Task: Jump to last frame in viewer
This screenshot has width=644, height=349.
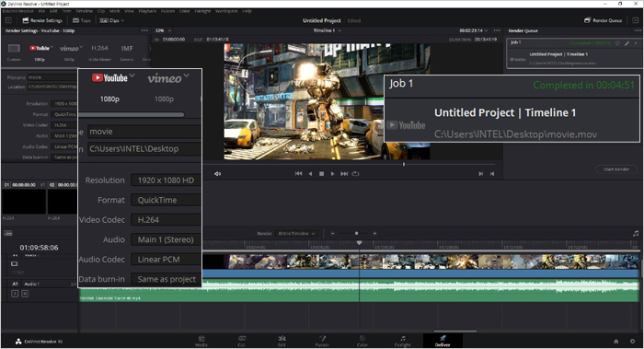Action: coord(344,174)
